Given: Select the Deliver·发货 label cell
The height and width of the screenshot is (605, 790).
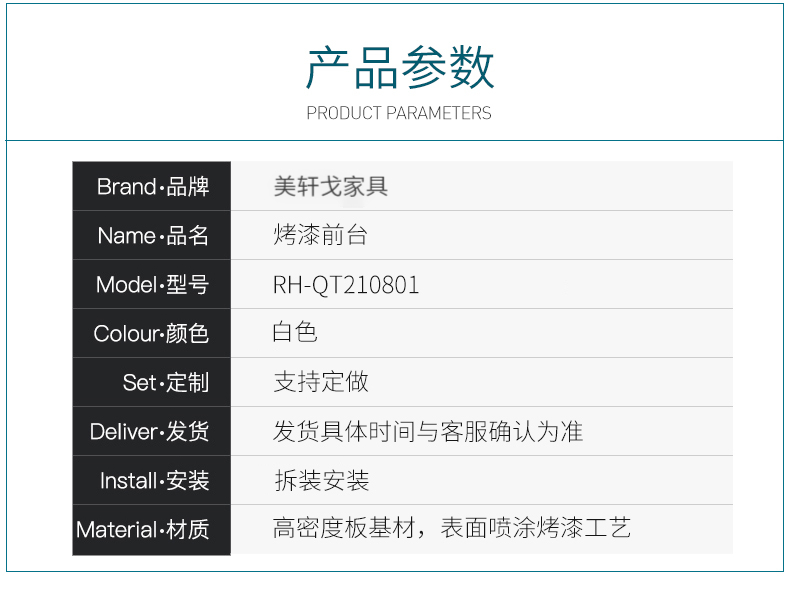Looking at the screenshot, I should tap(152, 432).
